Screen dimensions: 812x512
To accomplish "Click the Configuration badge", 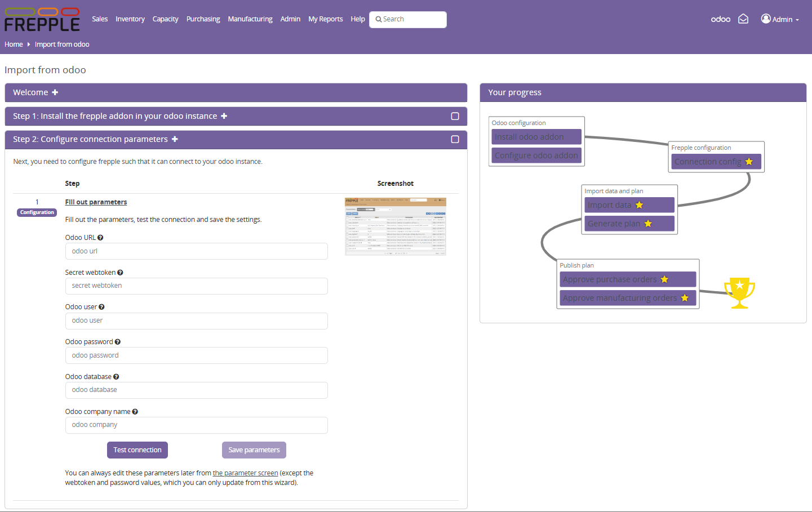I will point(37,212).
